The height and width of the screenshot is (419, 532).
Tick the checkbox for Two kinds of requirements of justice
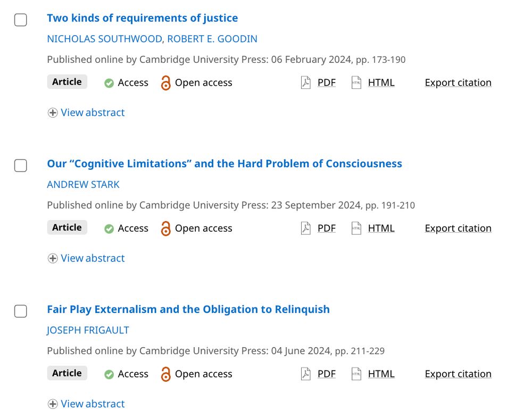[21, 20]
